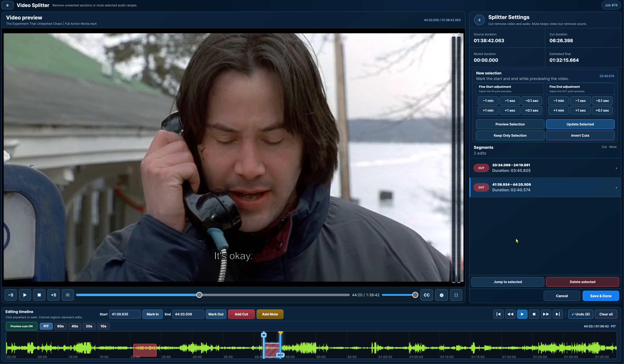Viewport: 624px width, 364px height.
Task: Play the video in preview controls
Action: (x=25, y=295)
